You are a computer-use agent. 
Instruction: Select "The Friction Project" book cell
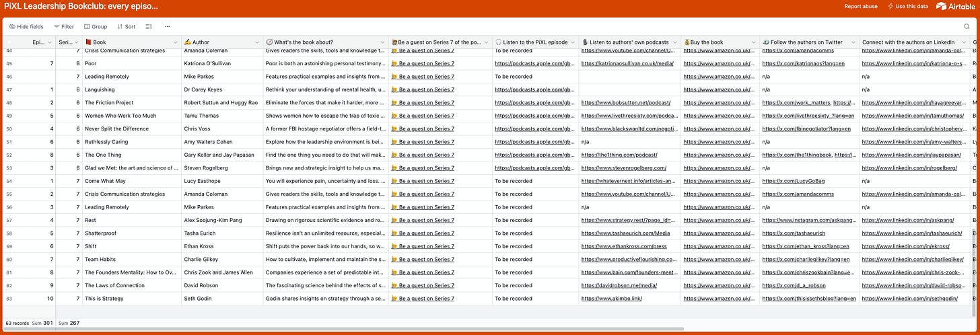point(132,103)
